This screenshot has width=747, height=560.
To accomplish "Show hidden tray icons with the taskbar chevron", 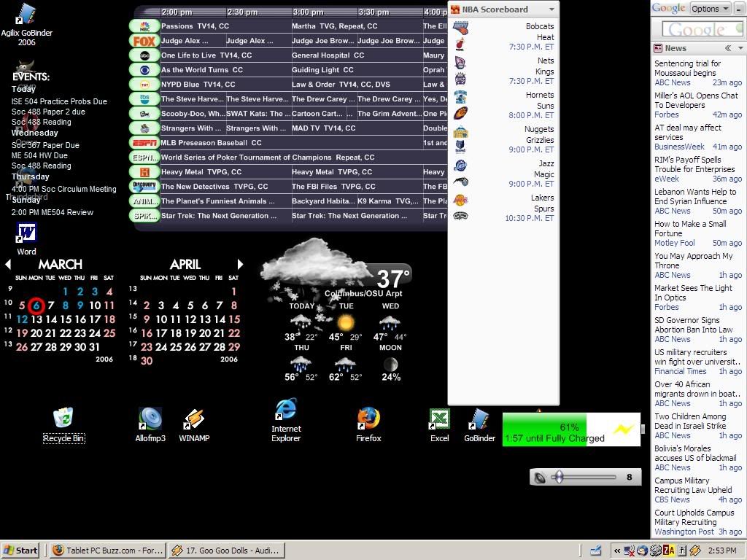I will coord(617,551).
